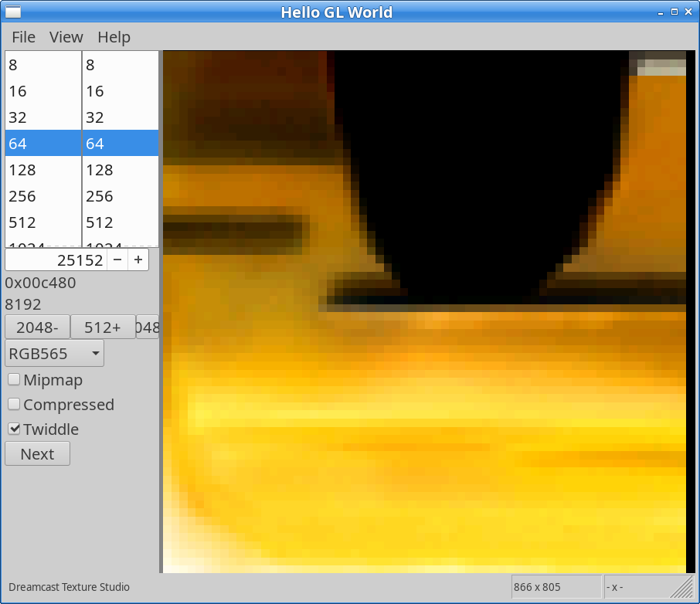700x604 pixels.
Task: Select 256 in the right size list
Action: 121,196
